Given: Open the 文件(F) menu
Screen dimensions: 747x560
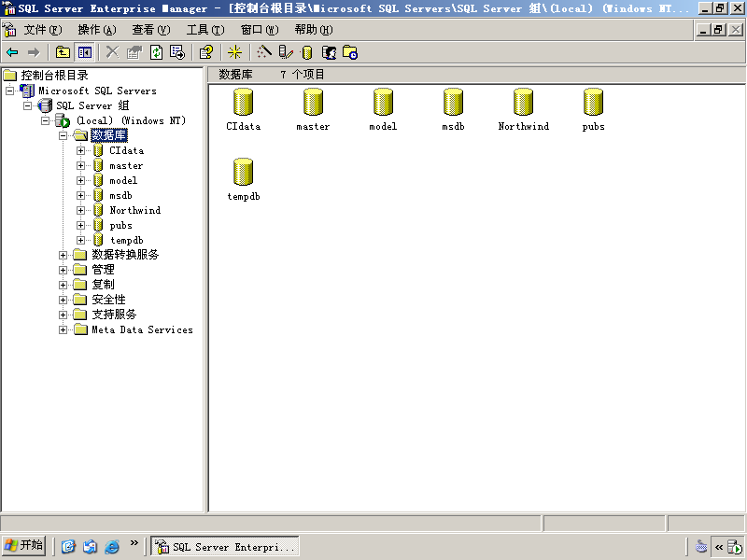Looking at the screenshot, I should click(43, 30).
